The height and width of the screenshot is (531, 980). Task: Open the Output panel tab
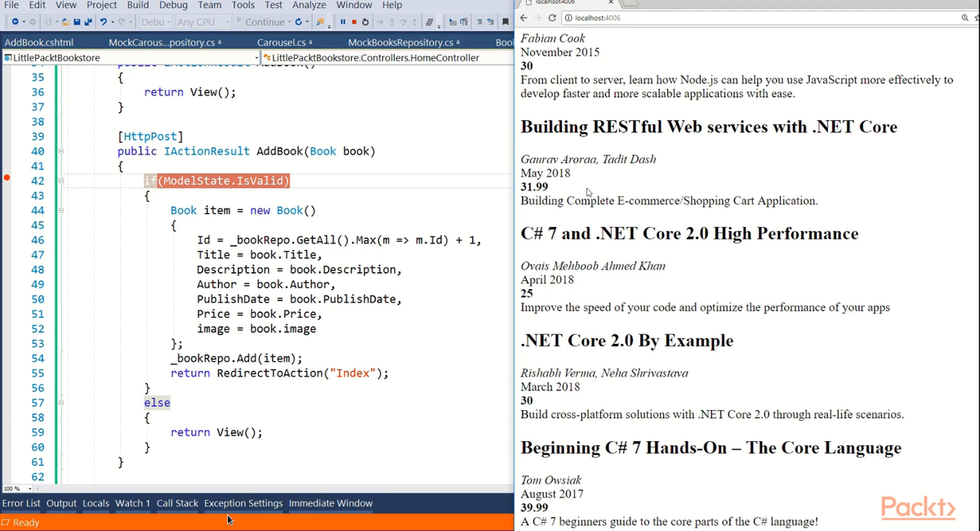61,503
